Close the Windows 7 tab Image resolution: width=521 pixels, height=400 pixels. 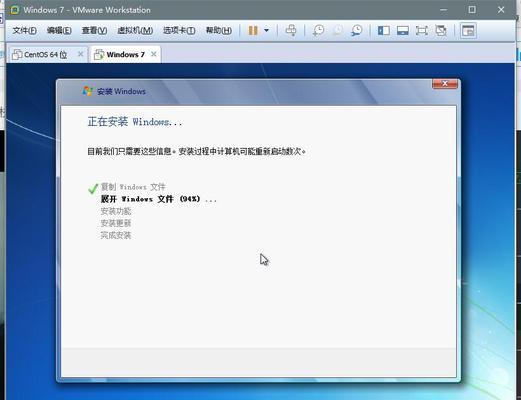point(154,54)
